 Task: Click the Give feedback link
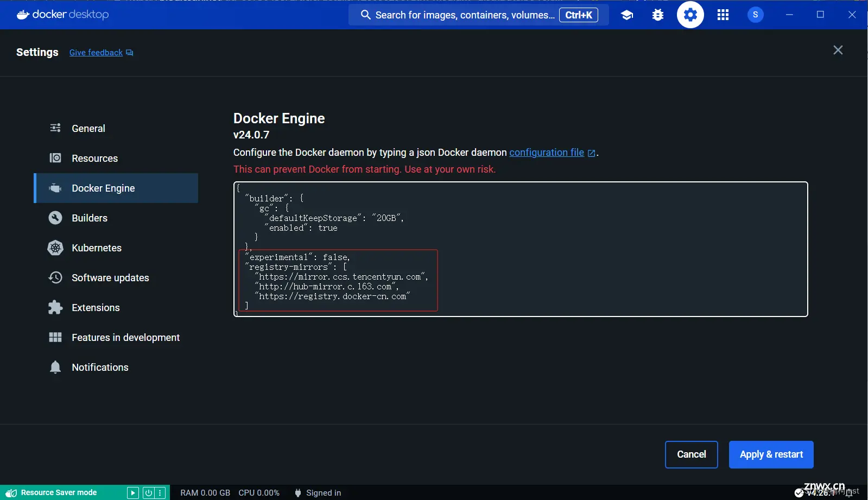96,53
